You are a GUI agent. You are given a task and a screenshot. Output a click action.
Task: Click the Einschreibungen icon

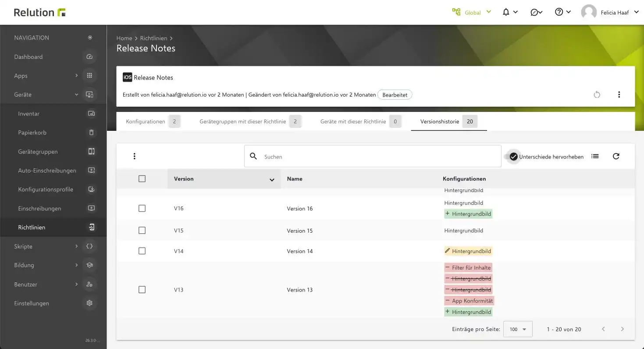tap(91, 208)
